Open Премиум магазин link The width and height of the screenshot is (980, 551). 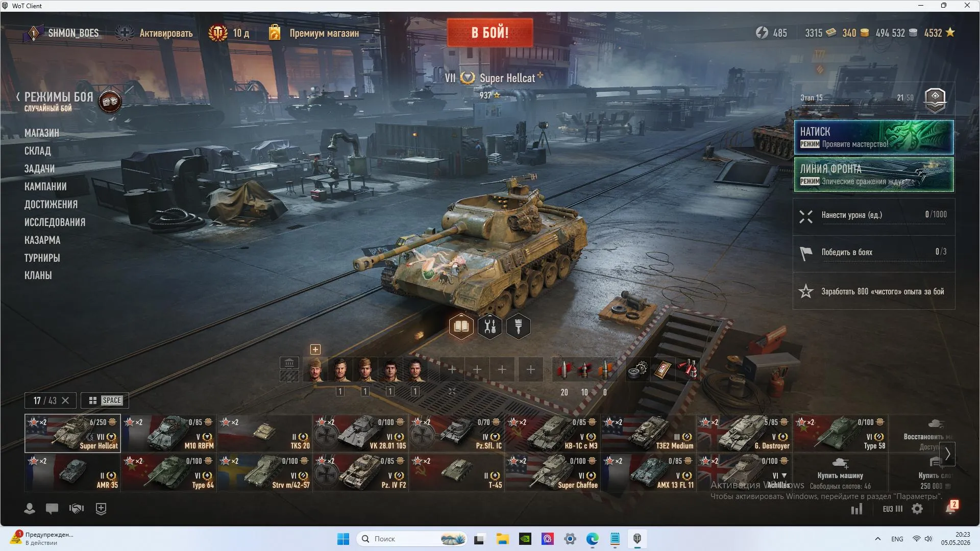(313, 33)
